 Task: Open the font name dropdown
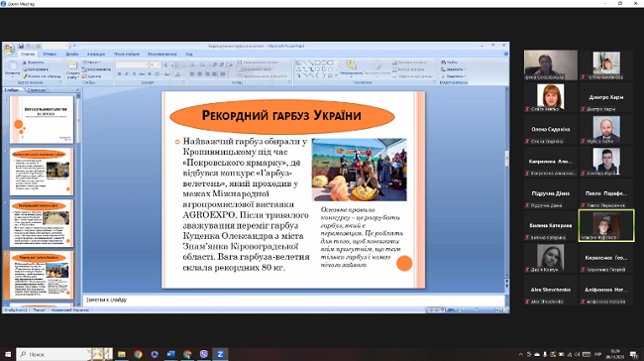[132, 65]
